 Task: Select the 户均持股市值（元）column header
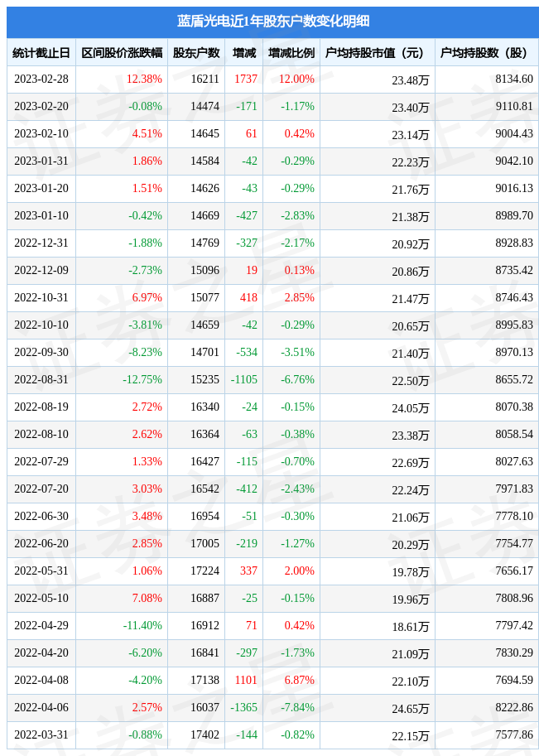[x=378, y=52]
